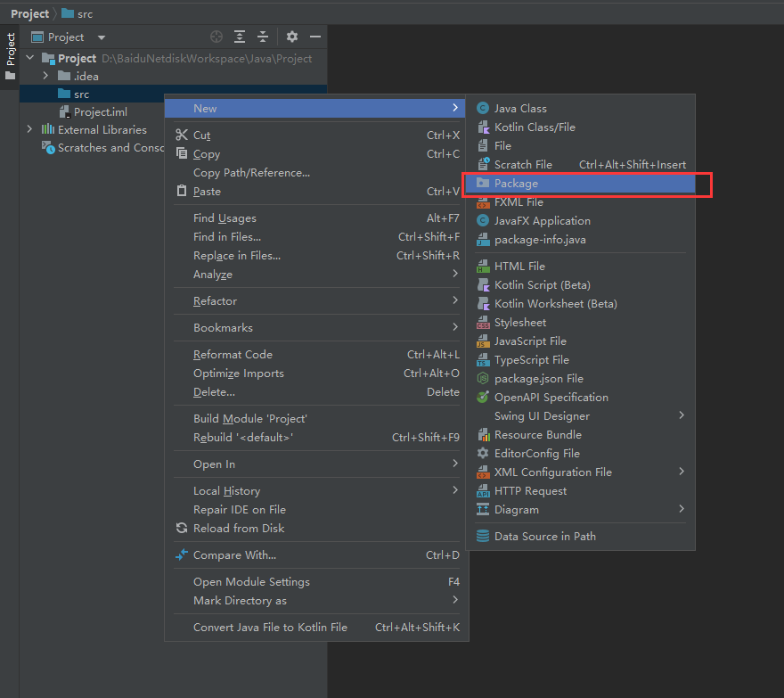Viewport: 784px width, 698px height.
Task: Open Swing UI Designer submenu
Action: (542, 415)
